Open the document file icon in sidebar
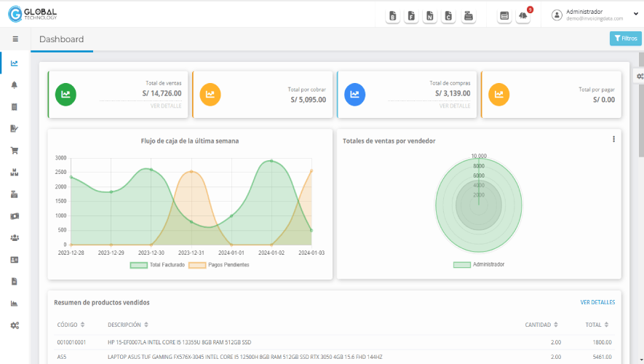 [x=15, y=282]
